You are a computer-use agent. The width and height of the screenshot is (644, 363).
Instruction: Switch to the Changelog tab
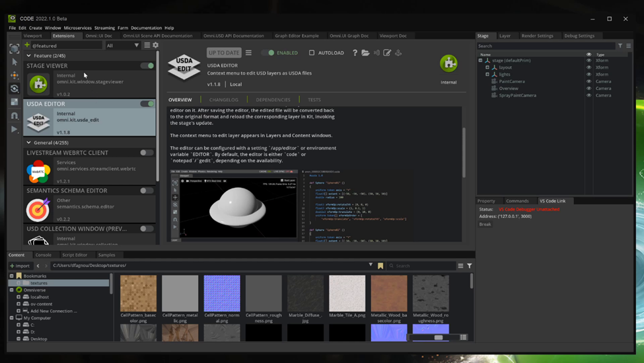[224, 100]
